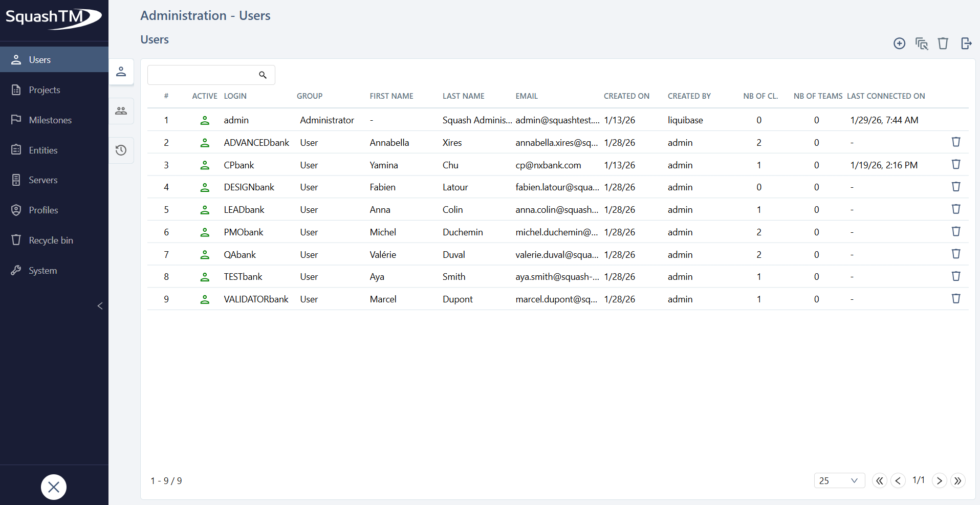Open the page size dropdown showing 25
The width and height of the screenshot is (980, 505).
[839, 480]
